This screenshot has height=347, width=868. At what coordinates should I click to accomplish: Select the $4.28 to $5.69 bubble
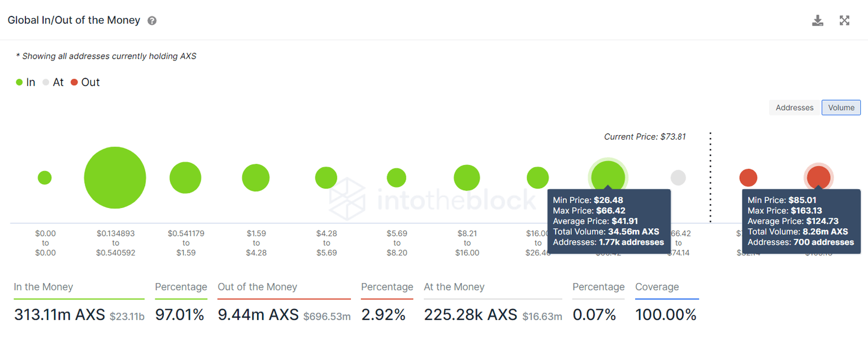coord(326,178)
